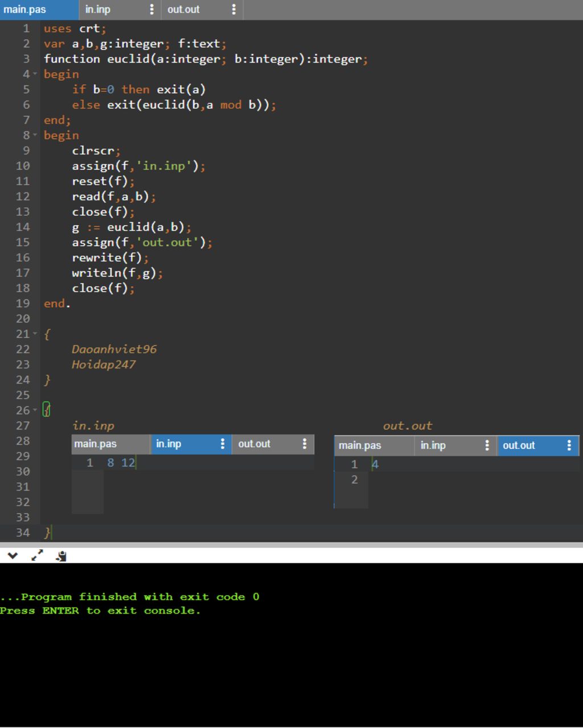The image size is (583, 728).
Task: Fold the comment block at line 21
Action: coord(35,334)
